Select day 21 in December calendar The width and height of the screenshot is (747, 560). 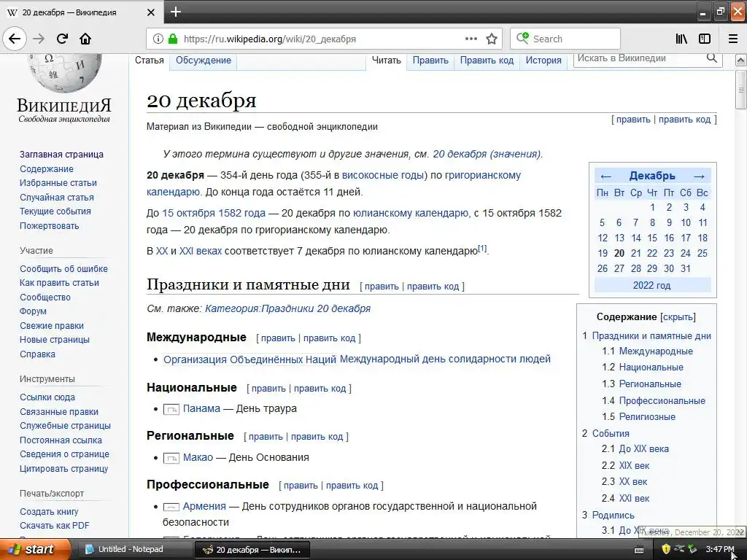636,253
